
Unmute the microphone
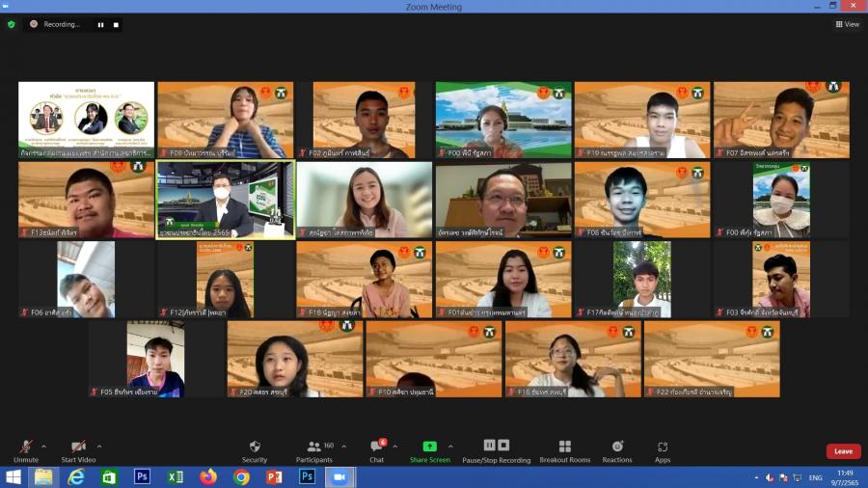[x=26, y=450]
